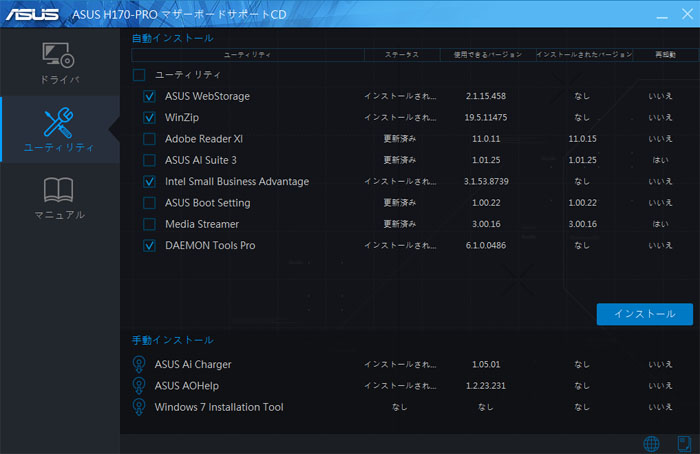This screenshot has height=454, width=700.
Task: Click the ASUS AOHelp download icon
Action: (x=139, y=386)
